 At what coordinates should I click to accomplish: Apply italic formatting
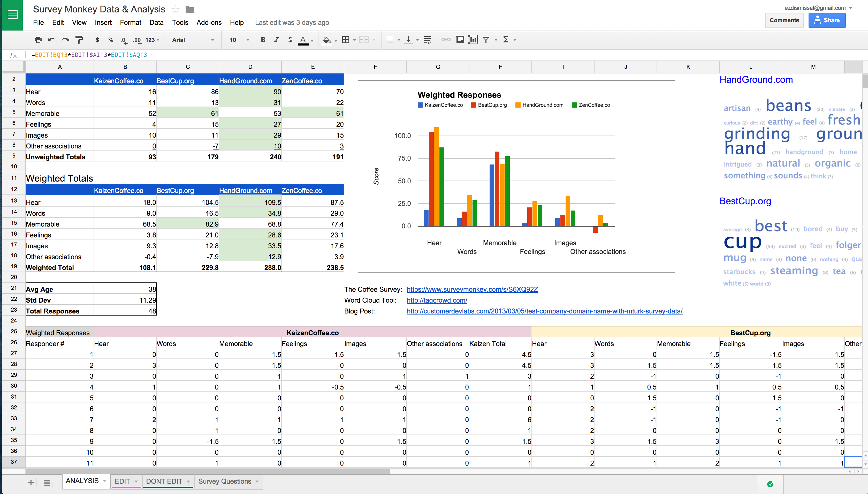coord(276,40)
